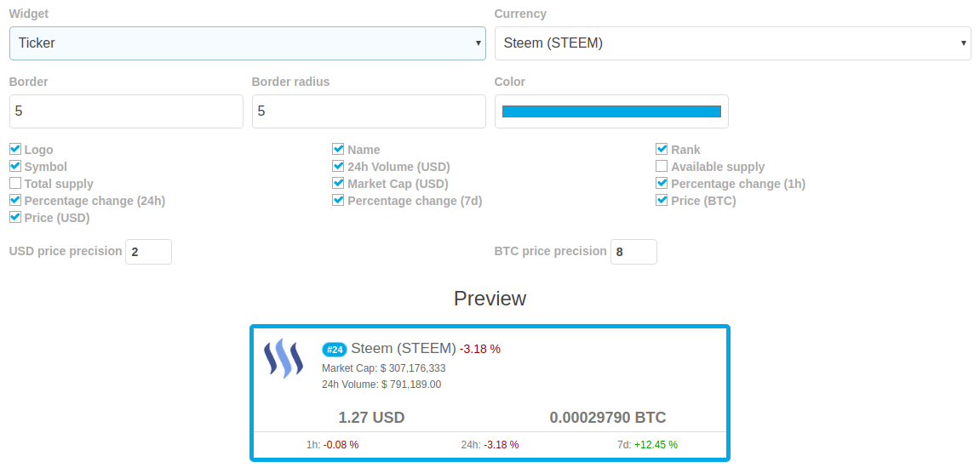Click the Steem (STEEM) name in preview
Viewport: 980px width, 473px height.
(404, 349)
